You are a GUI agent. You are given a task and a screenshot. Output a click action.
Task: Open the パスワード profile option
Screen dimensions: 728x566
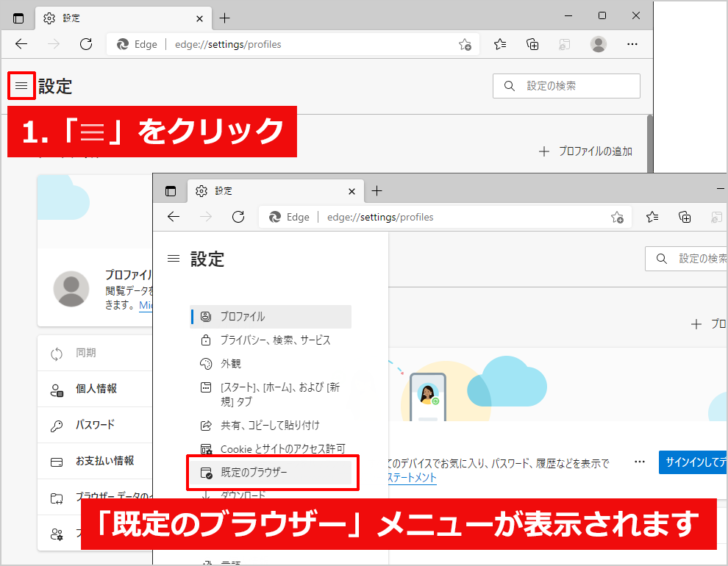(95, 425)
